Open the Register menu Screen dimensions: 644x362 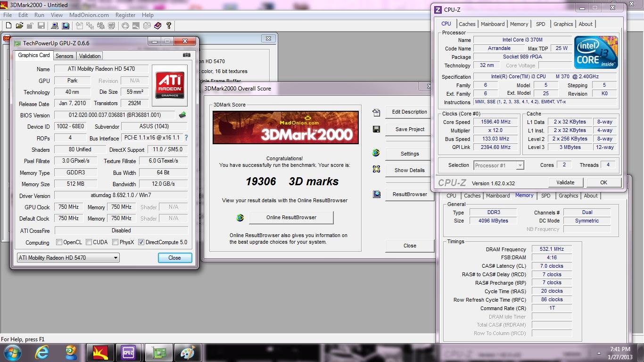(x=125, y=15)
